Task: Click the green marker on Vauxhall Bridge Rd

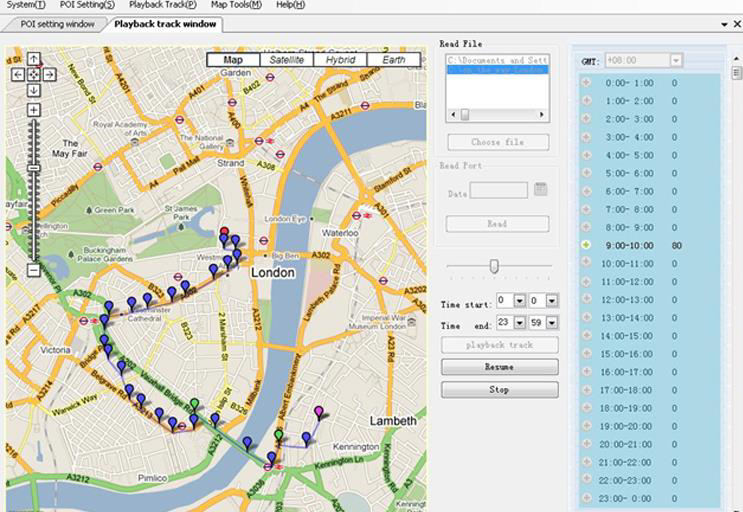Action: point(194,405)
